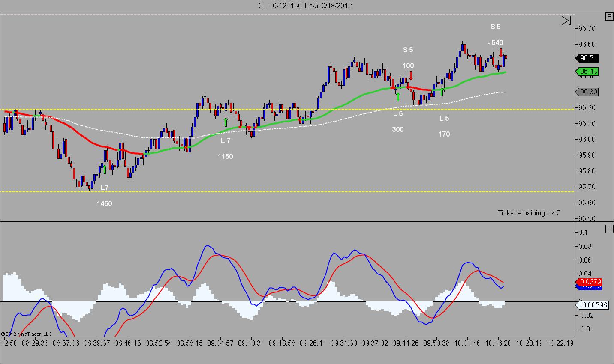Click the 08:29:36 time axis label
This screenshot has height=364, width=614.
tap(35, 343)
